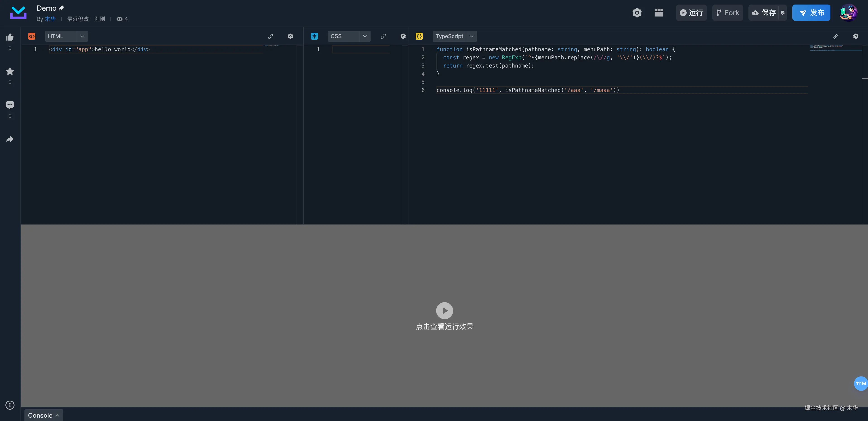
Task: Click the share arrow icon
Action: tap(10, 139)
